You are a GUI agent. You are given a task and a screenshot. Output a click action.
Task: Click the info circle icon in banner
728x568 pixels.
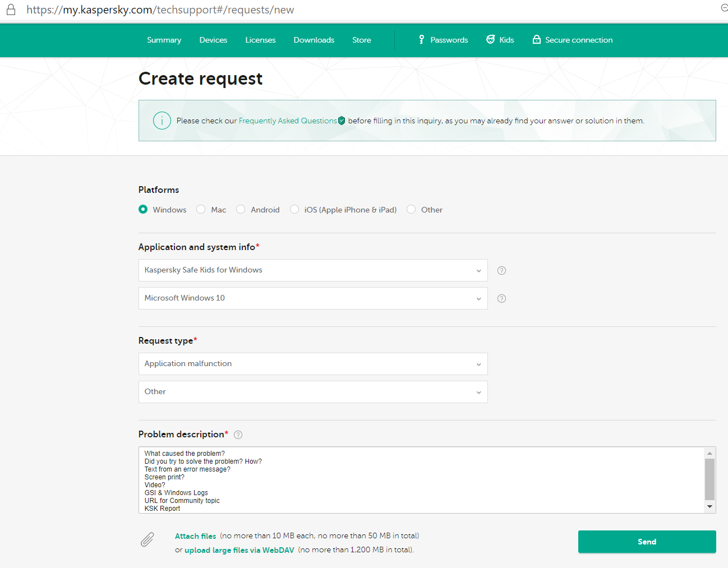162,121
